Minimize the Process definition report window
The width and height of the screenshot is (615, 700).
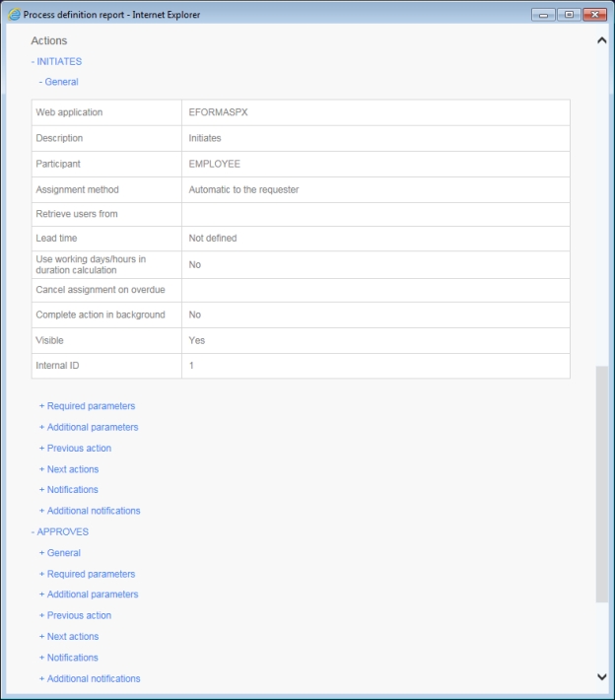tap(544, 14)
